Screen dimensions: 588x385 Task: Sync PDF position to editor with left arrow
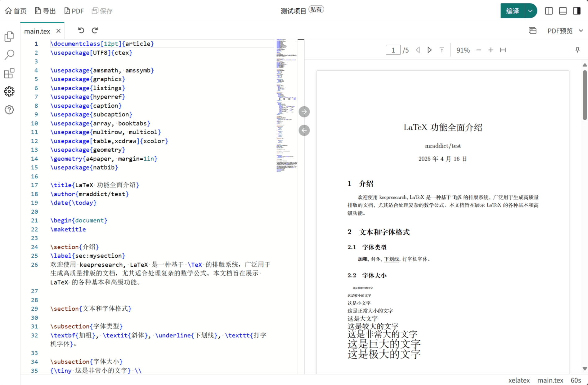pyautogui.click(x=304, y=130)
